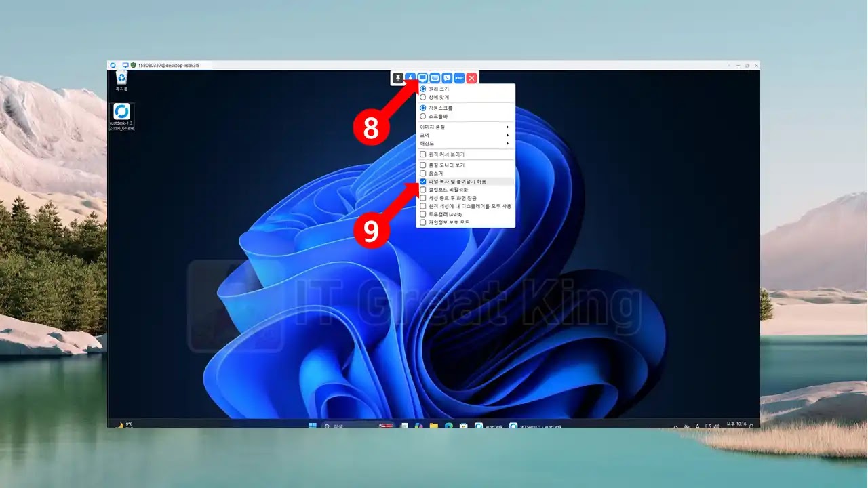This screenshot has width=868, height=488.
Task: Expand the 코덱 submenu
Action: 465,135
